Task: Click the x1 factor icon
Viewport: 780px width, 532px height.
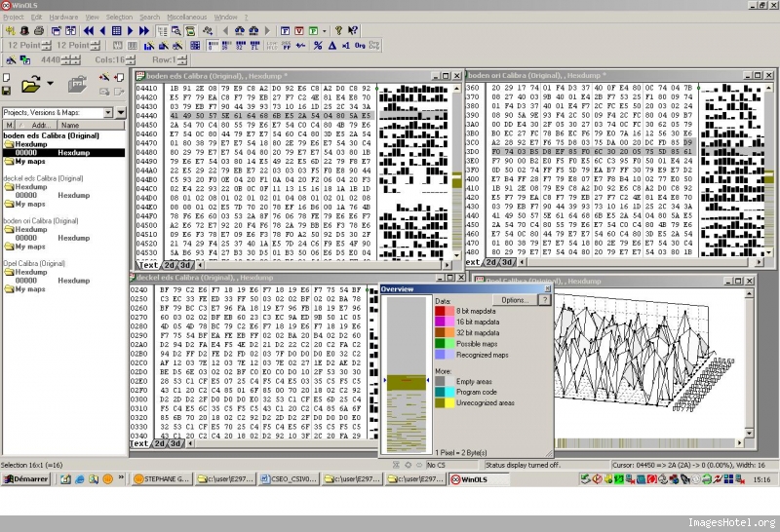Action: pyautogui.click(x=346, y=45)
